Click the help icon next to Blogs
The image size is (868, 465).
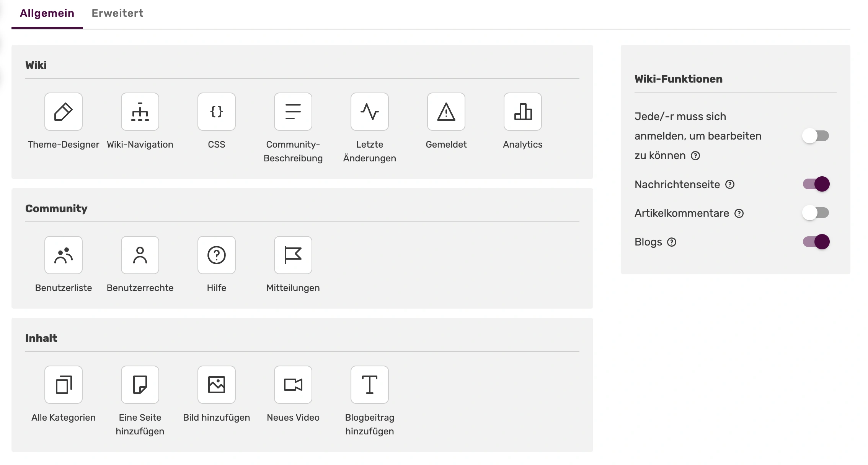672,242
